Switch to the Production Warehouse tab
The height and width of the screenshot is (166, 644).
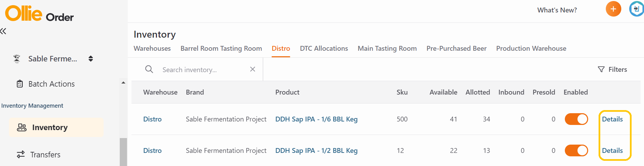[531, 49]
